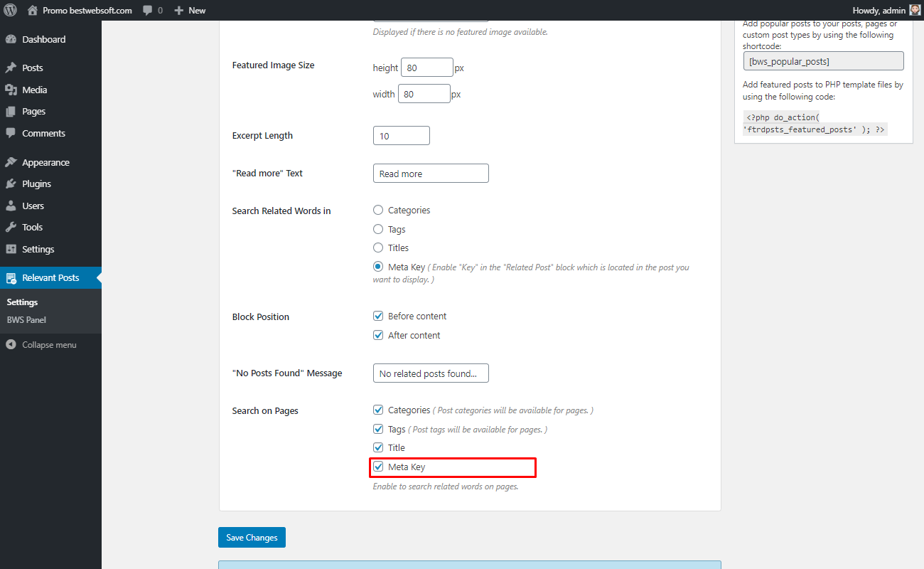Click Howdy, admin account link
The width and height of the screenshot is (924, 569).
click(x=879, y=11)
